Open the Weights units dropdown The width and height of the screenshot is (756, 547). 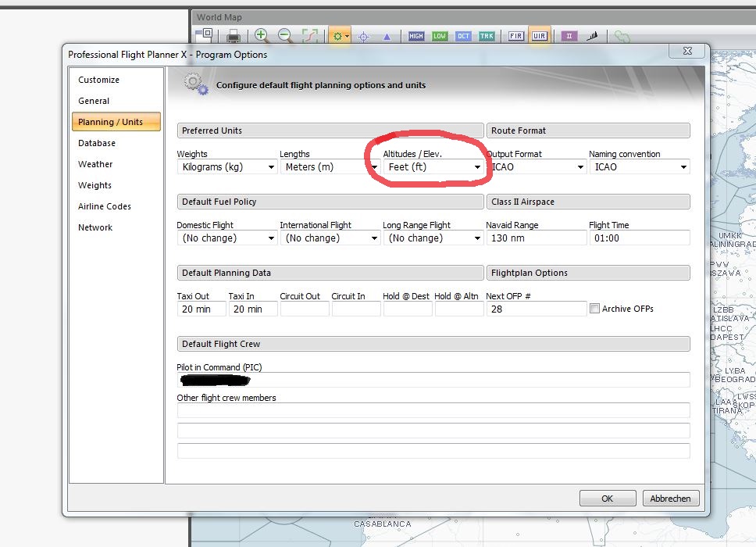227,167
